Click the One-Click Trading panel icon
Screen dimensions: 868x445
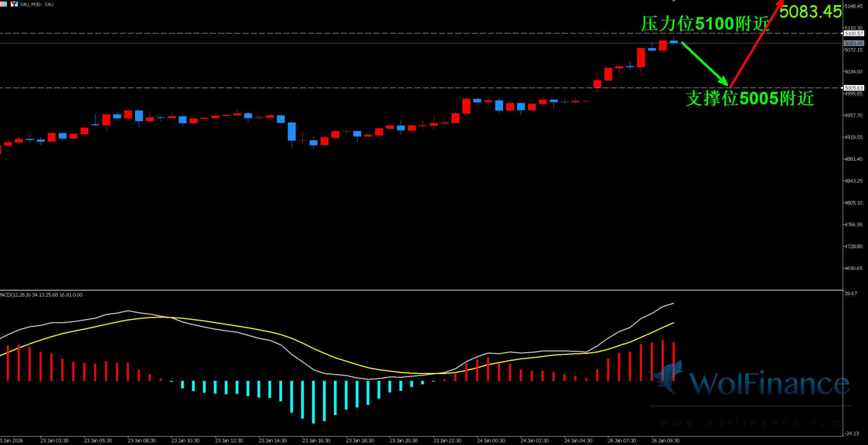click(14, 4)
